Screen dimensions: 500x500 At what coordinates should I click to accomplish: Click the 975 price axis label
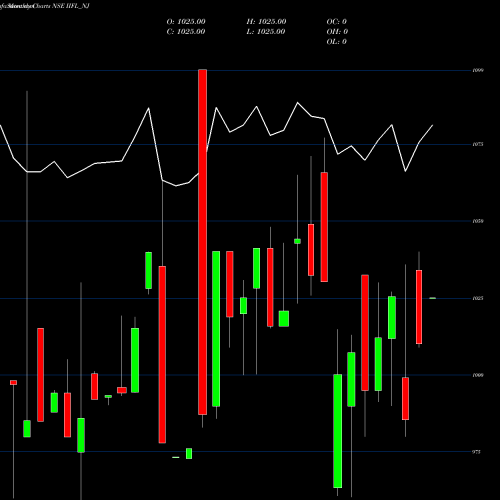click(477, 452)
